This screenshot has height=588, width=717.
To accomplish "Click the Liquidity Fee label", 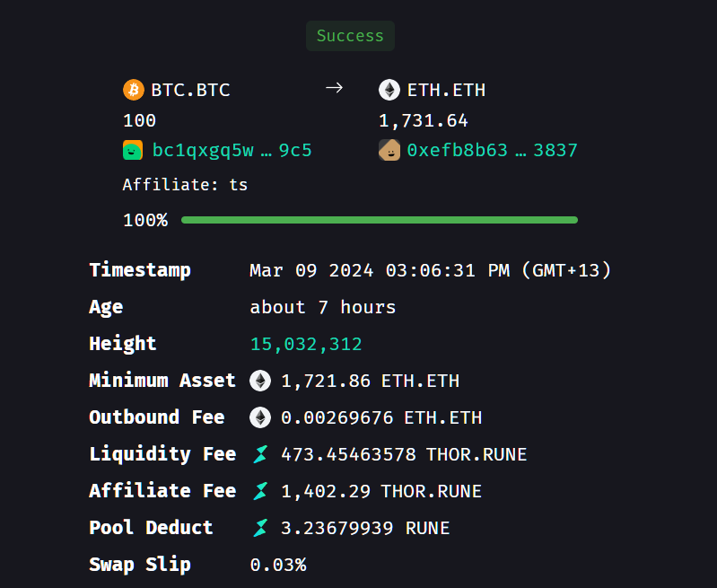I will (x=162, y=454).
